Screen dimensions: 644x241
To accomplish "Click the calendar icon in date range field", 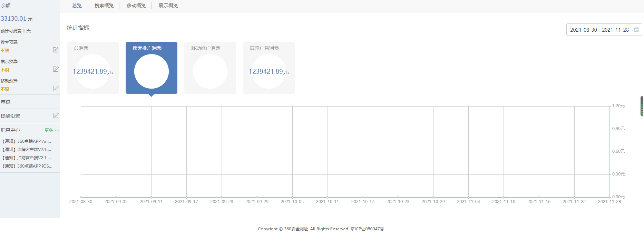I will point(636,30).
